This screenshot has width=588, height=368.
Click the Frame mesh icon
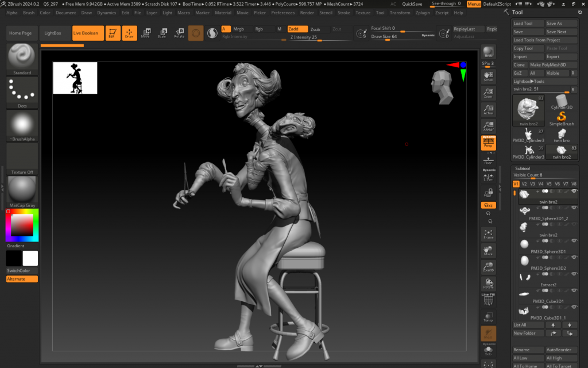[x=488, y=233]
